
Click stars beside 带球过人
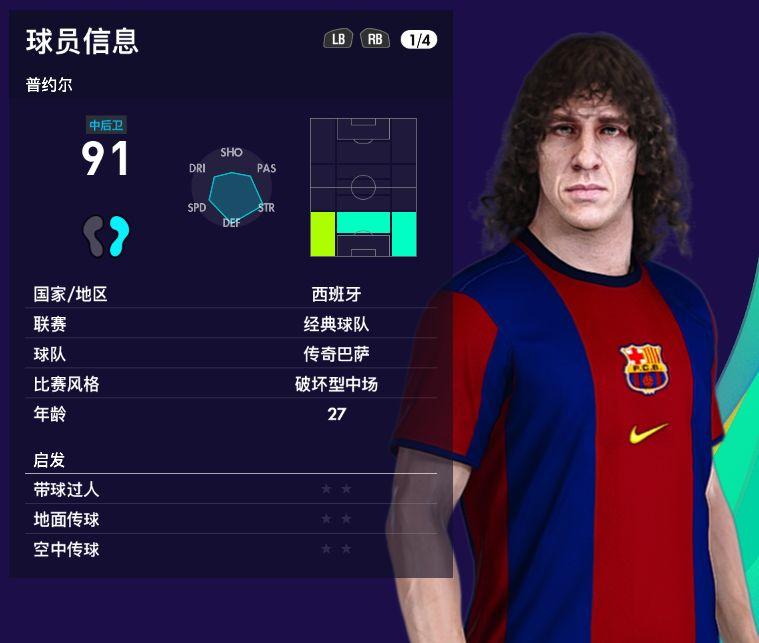point(336,489)
